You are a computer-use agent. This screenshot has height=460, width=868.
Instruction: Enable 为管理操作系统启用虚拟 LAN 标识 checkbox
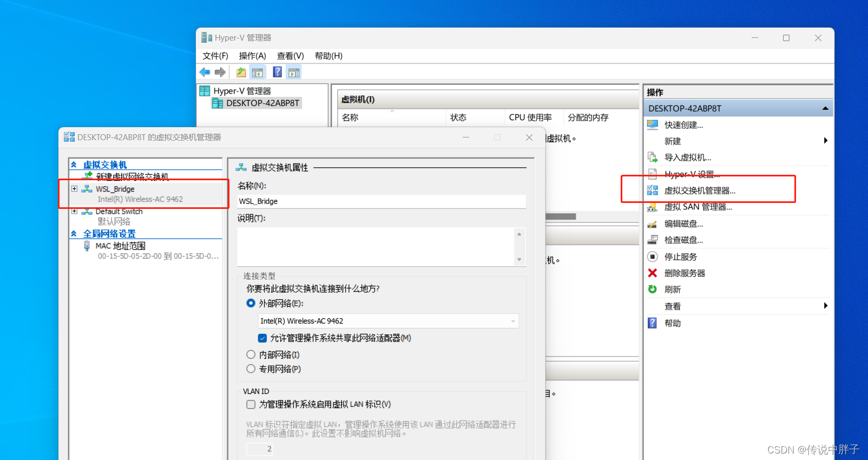tap(251, 404)
